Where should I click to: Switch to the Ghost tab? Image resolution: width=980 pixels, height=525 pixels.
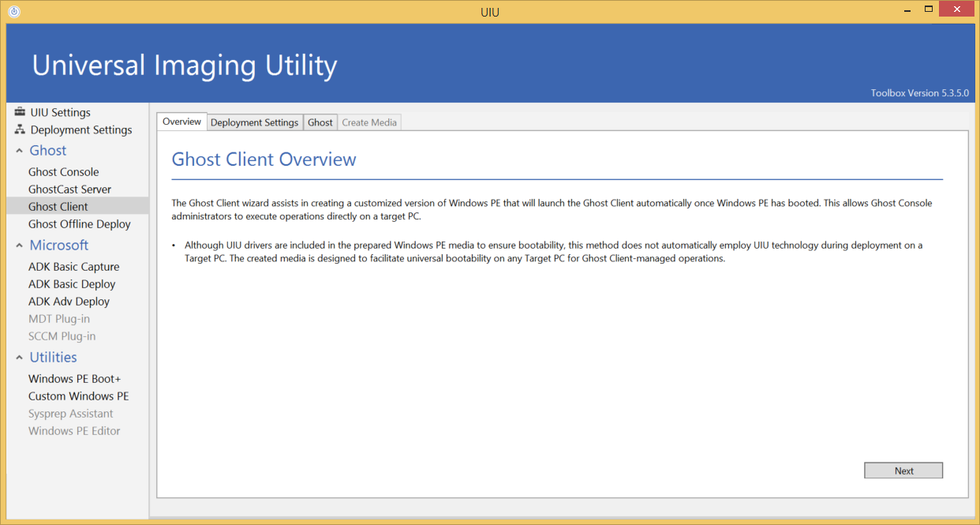pos(320,122)
